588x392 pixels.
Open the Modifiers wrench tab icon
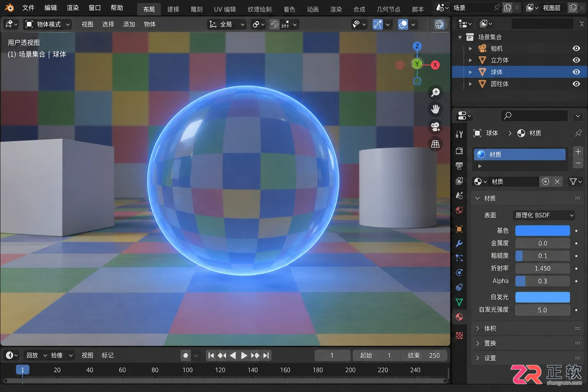click(459, 243)
